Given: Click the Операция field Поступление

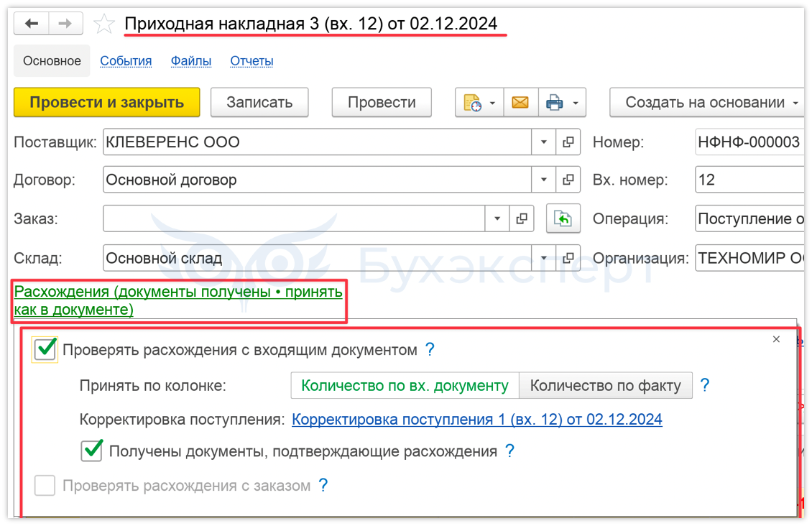Looking at the screenshot, I should tap(749, 218).
